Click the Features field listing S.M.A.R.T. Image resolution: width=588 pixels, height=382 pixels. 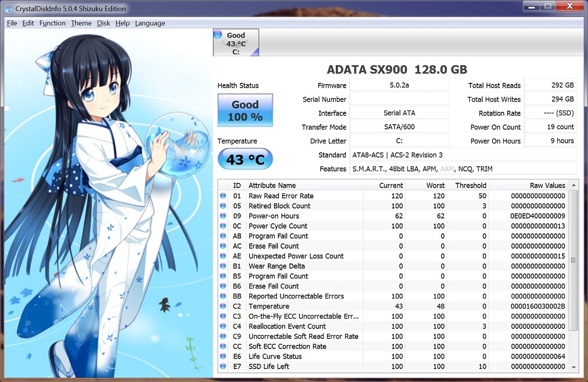pos(463,169)
